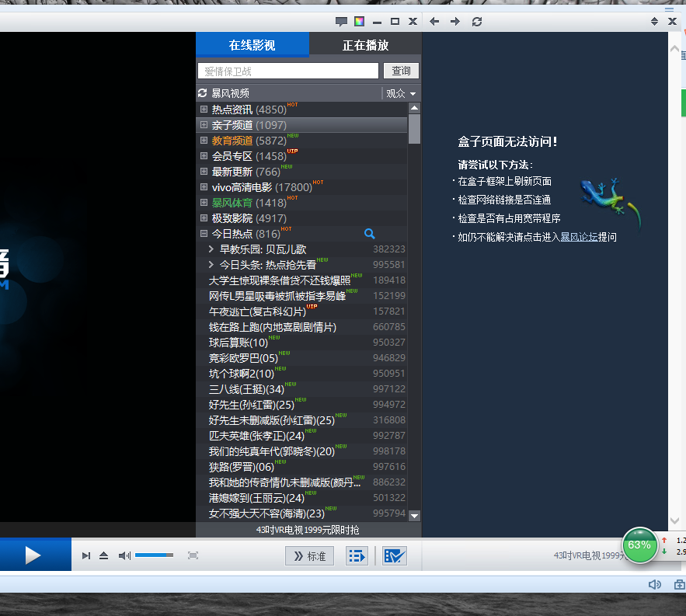Screen dimensions: 686x616
Task: Select 竞彩欧罗巴(05)
Action: click(x=243, y=358)
